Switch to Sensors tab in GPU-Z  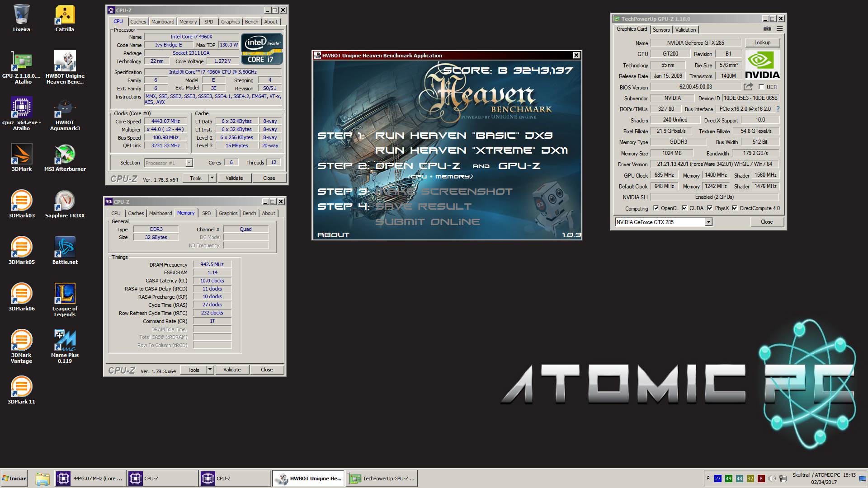pyautogui.click(x=661, y=30)
